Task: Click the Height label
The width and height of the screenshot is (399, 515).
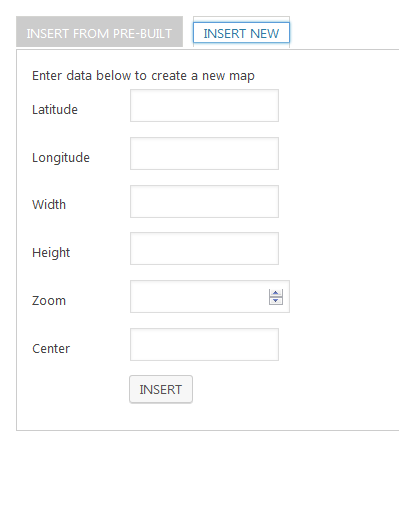Action: [51, 253]
